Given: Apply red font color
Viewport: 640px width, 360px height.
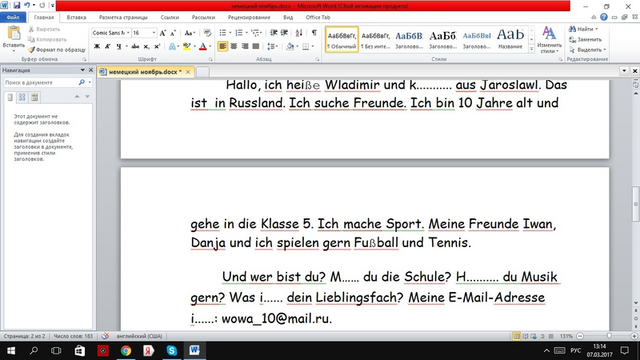Looking at the screenshot, I should point(202,47).
